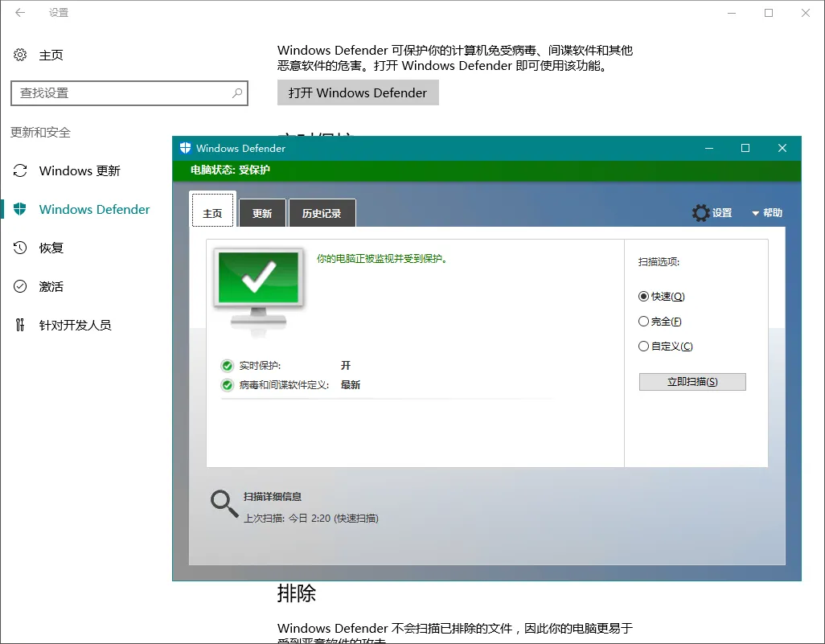The image size is (825, 644).
Task: Open the 设置 link in Defender toolbar
Action: (722, 212)
